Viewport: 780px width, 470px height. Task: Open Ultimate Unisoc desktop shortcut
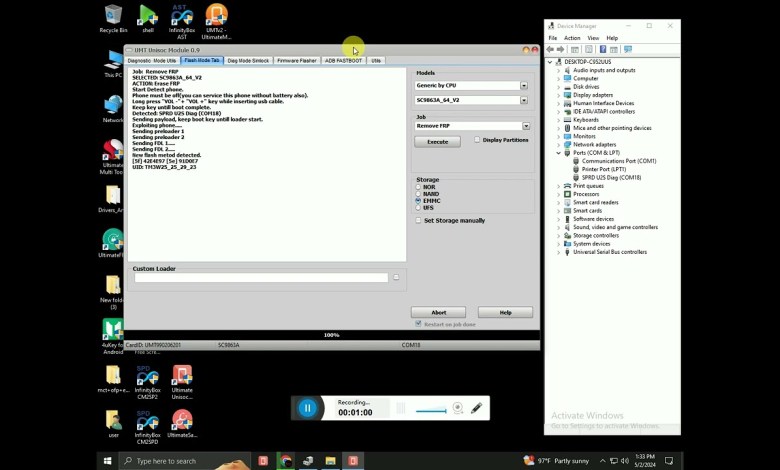[x=182, y=382]
